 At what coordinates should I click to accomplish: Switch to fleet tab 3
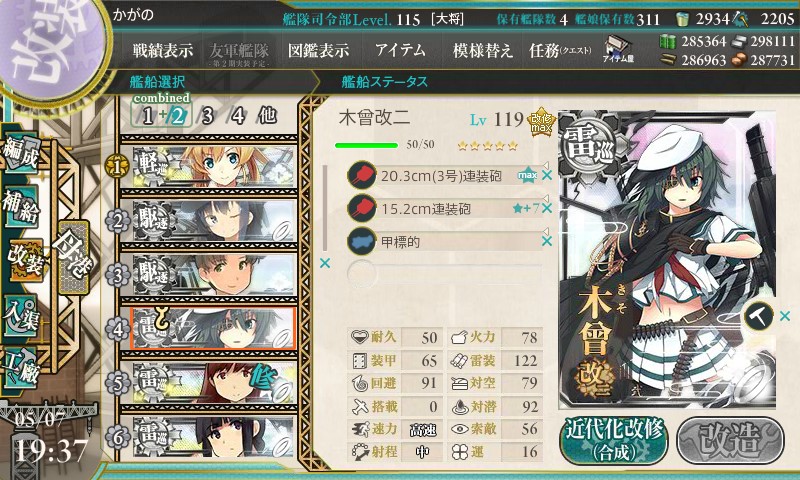click(207, 116)
